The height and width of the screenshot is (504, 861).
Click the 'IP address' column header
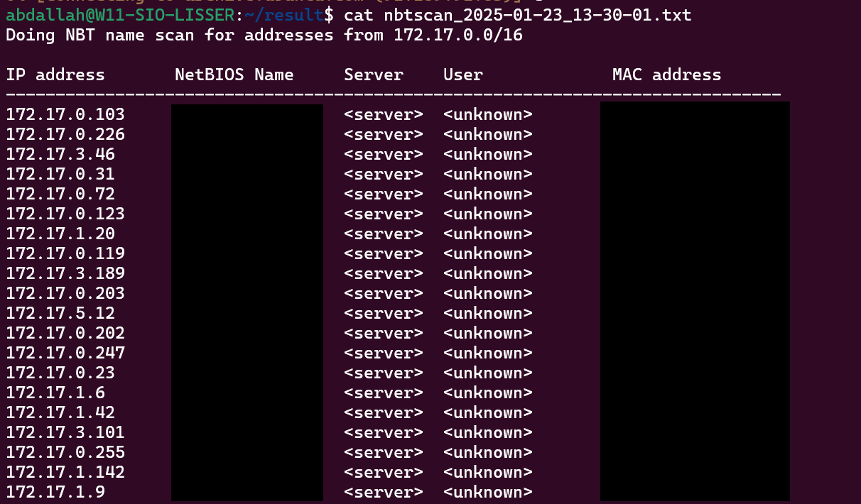[55, 75]
